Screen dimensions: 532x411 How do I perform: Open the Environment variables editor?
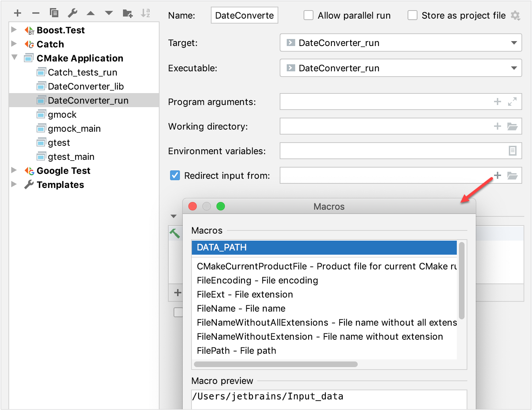click(513, 151)
